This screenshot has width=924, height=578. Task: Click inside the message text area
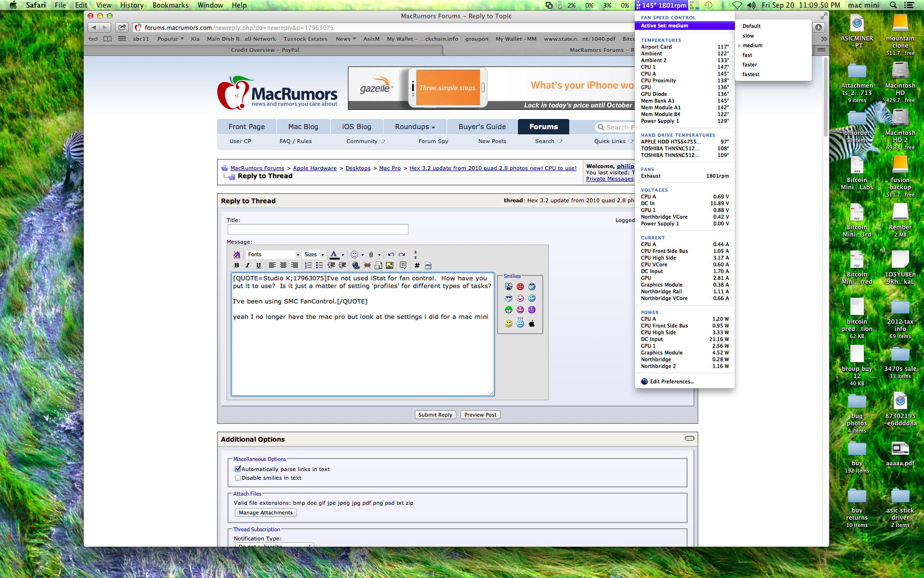click(362, 334)
